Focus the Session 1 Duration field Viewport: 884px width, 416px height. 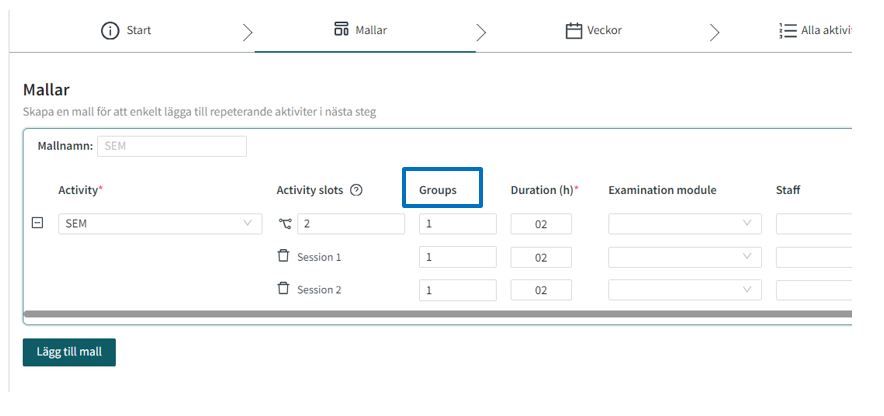pos(541,257)
